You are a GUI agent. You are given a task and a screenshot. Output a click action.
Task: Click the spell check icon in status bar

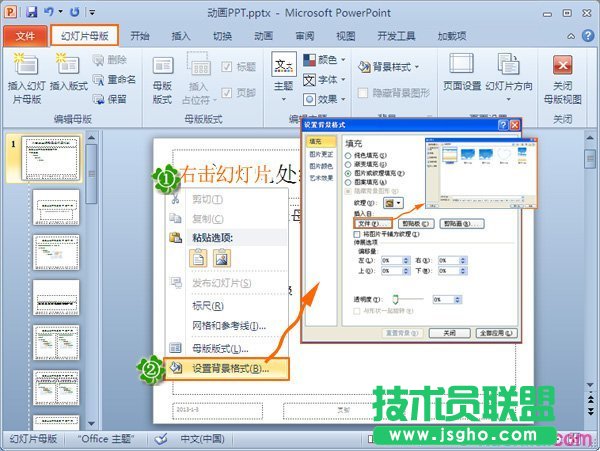click(161, 439)
